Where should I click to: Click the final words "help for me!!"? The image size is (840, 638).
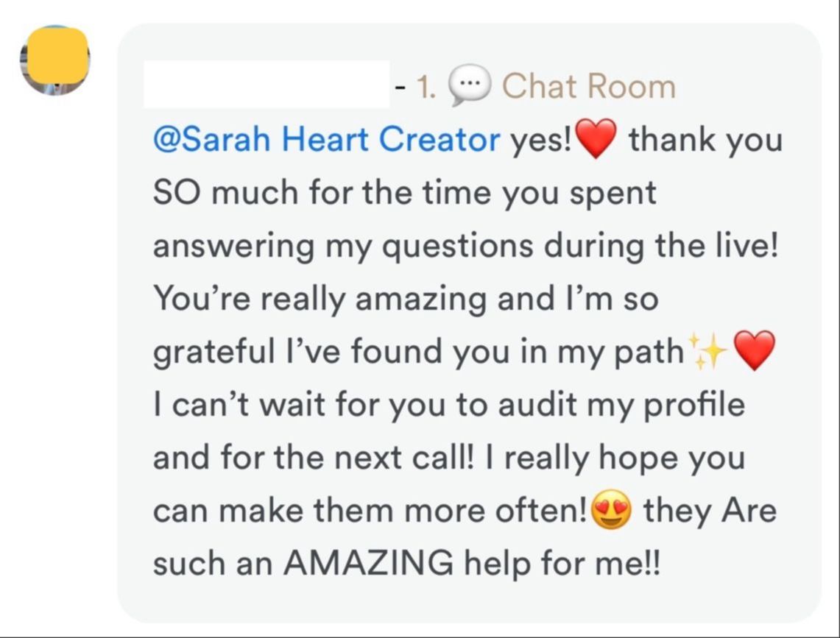pos(562,563)
